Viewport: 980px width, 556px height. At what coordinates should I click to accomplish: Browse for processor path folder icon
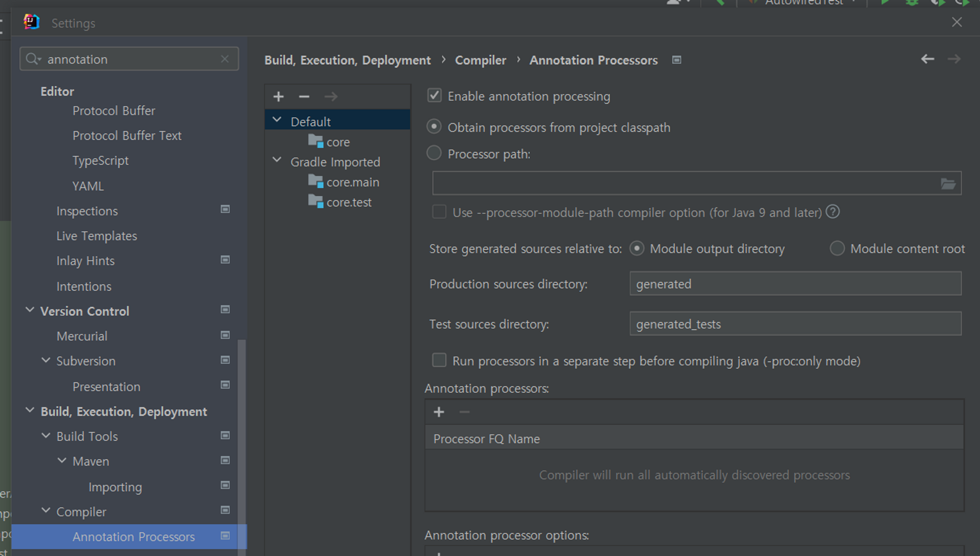pos(948,184)
